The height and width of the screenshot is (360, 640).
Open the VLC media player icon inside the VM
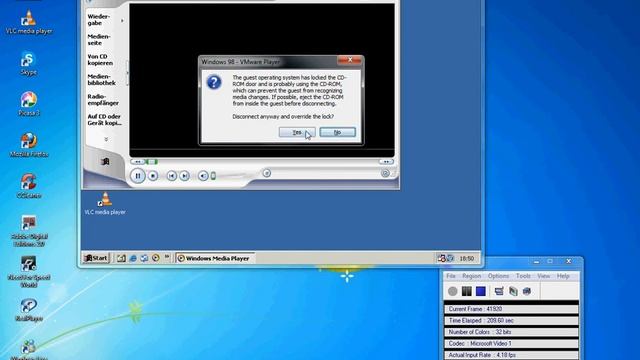(105, 203)
